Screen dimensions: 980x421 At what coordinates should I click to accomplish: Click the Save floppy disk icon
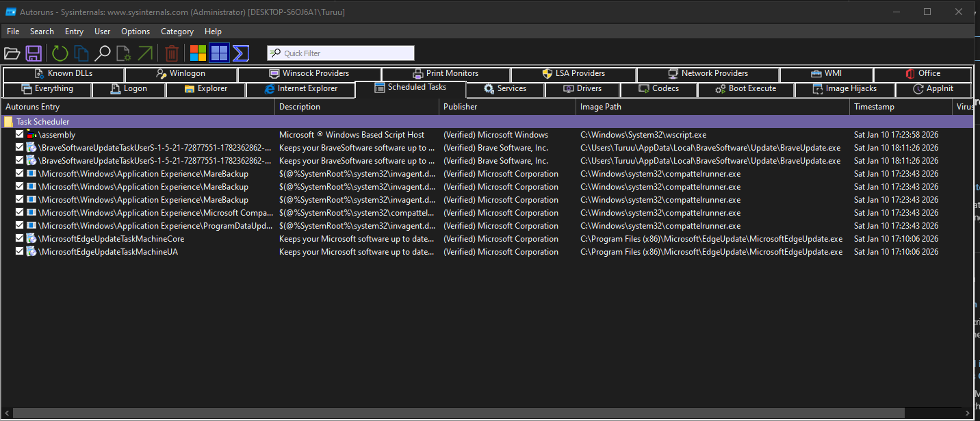coord(34,53)
